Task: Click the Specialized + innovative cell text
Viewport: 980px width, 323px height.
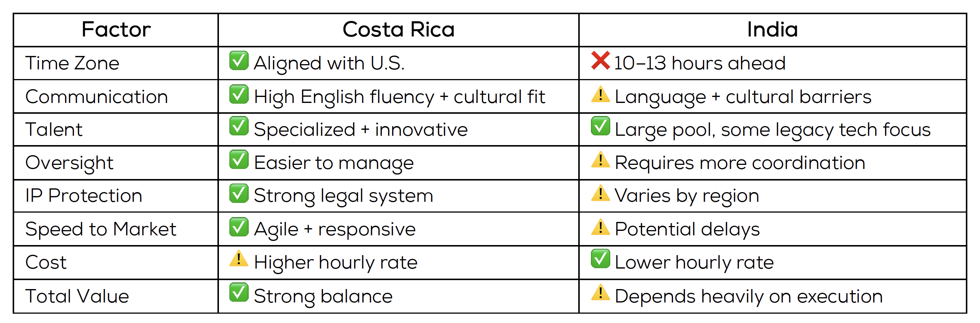Action: pos(361,130)
